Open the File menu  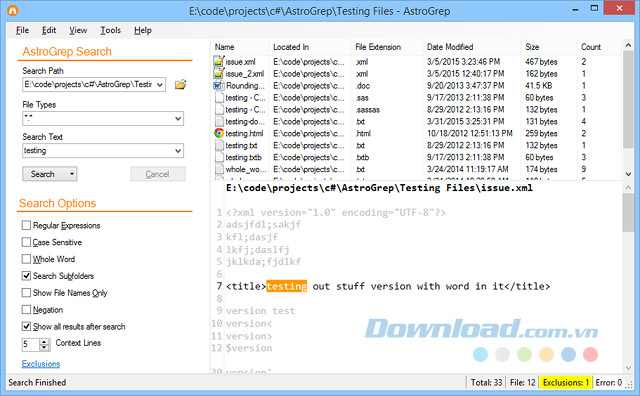pos(22,30)
